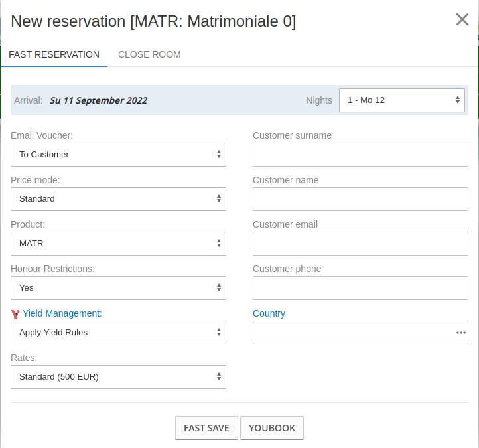
Task: Click the Customer email field
Action: [x=360, y=244]
